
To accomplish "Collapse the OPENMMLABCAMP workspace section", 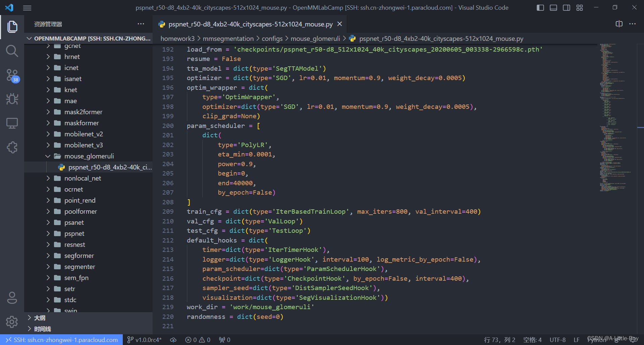I will point(89,39).
